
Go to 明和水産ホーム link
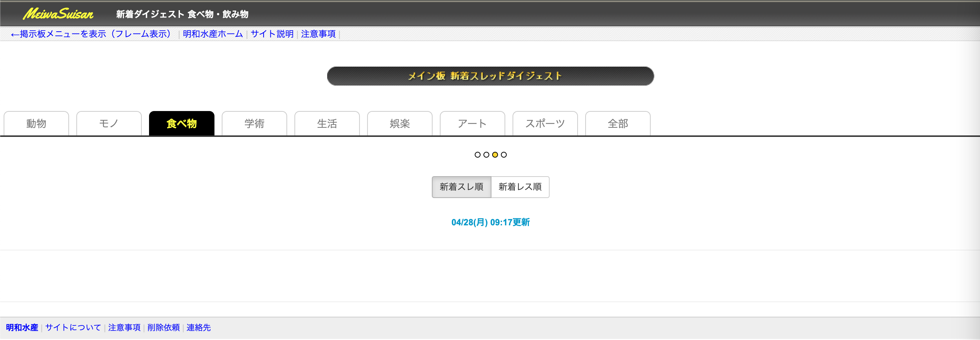pos(213,34)
